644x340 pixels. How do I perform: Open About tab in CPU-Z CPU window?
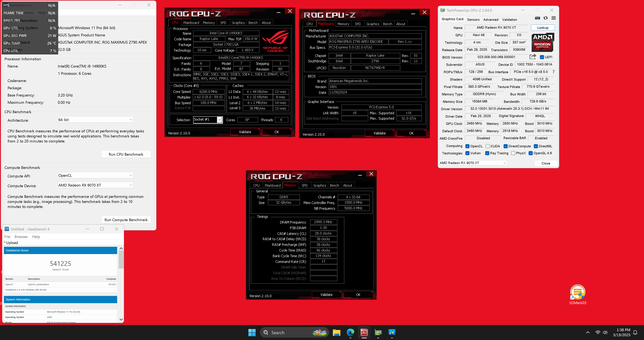point(266,23)
